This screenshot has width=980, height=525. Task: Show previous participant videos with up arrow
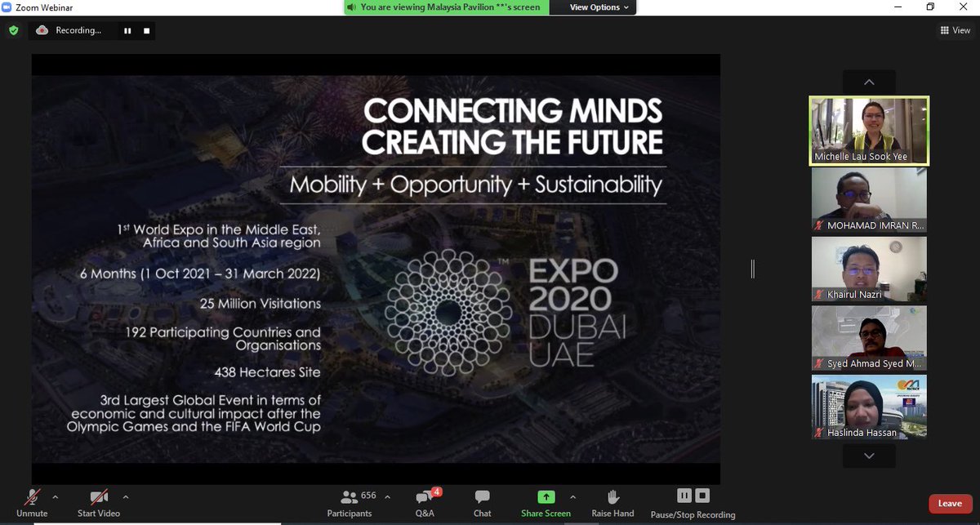pyautogui.click(x=869, y=82)
